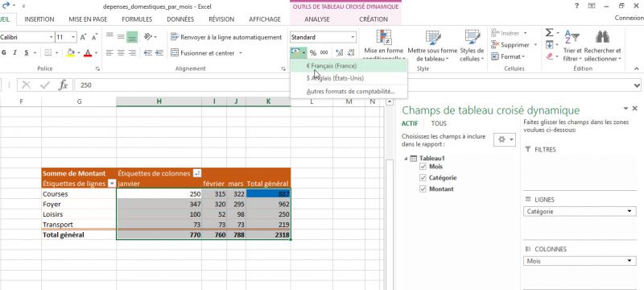Viewport: 644px width, 290px height.
Task: Click the Connexion link
Action: click(629, 18)
